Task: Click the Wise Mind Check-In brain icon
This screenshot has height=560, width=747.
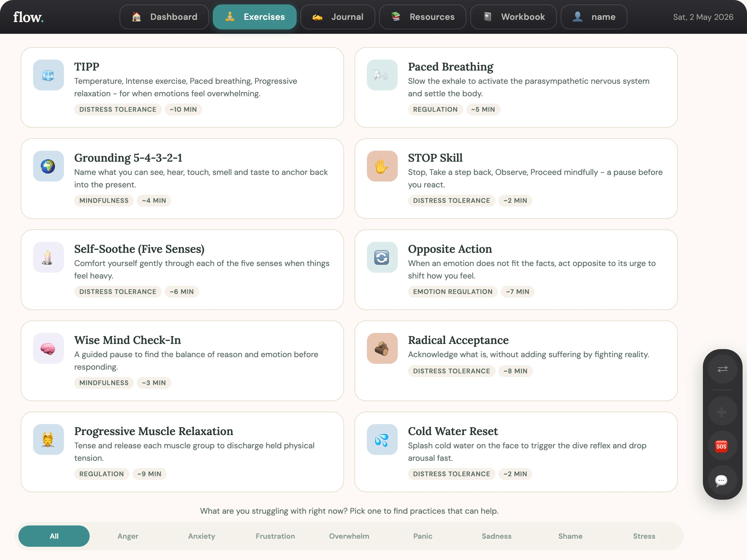Action: pyautogui.click(x=48, y=348)
